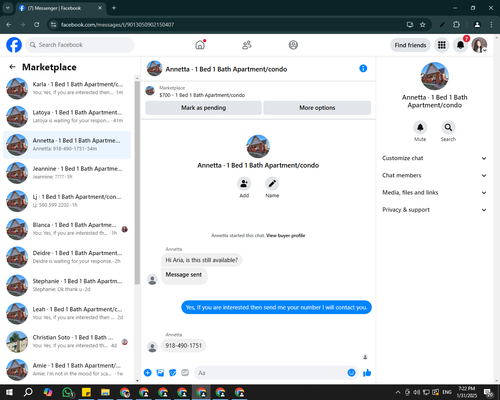The image size is (500, 400).
Task: Open Lj's apartment conversation
Action: [x=67, y=201]
